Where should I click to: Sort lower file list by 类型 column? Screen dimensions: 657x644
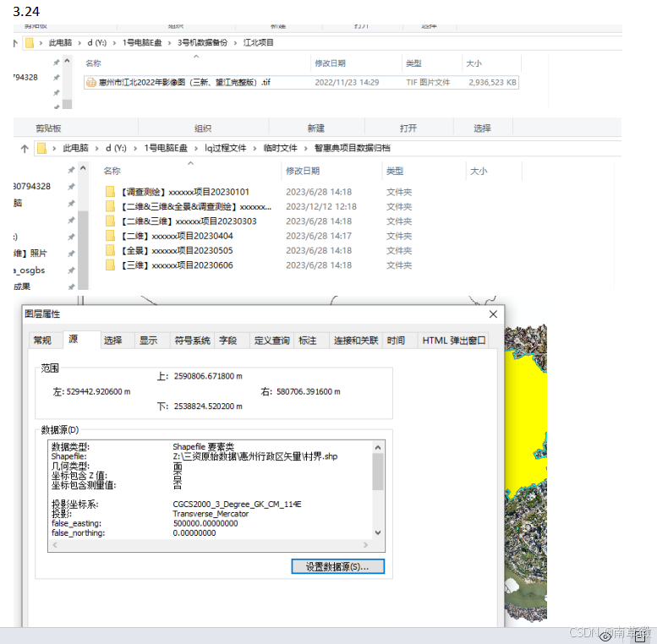[395, 171]
